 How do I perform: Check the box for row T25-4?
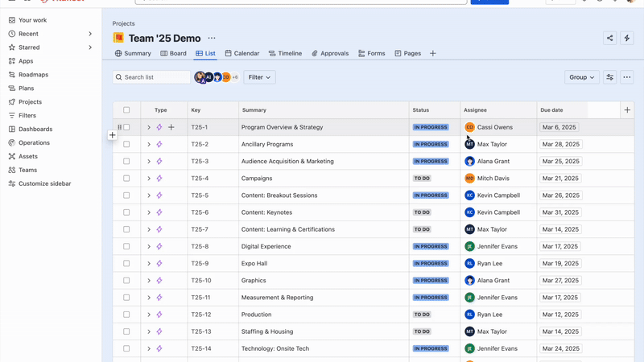coord(126,179)
